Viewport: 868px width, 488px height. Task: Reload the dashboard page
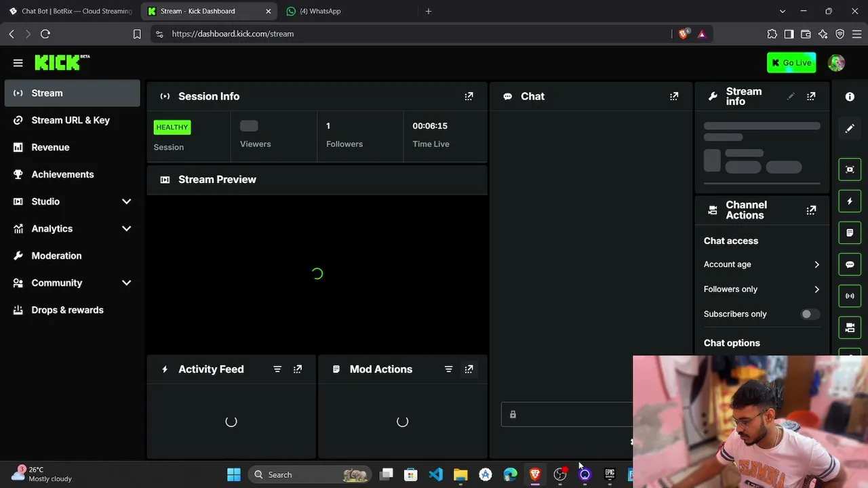coord(45,34)
